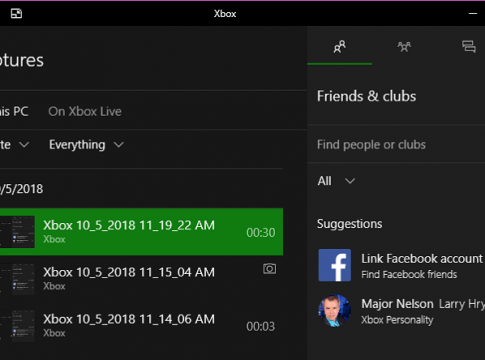Click the screenshot camera icon
The height and width of the screenshot is (360, 485).
[x=269, y=269]
